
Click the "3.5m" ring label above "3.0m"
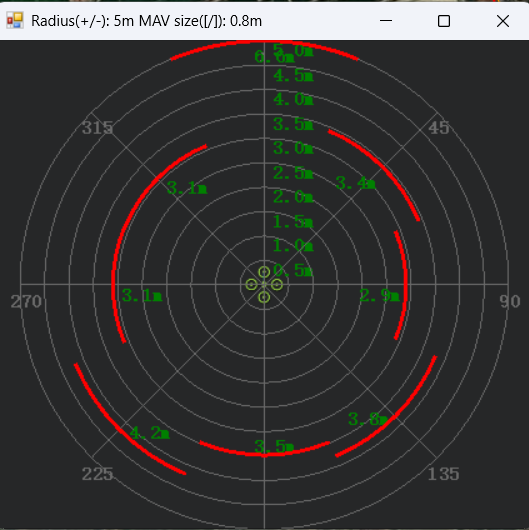293,124
